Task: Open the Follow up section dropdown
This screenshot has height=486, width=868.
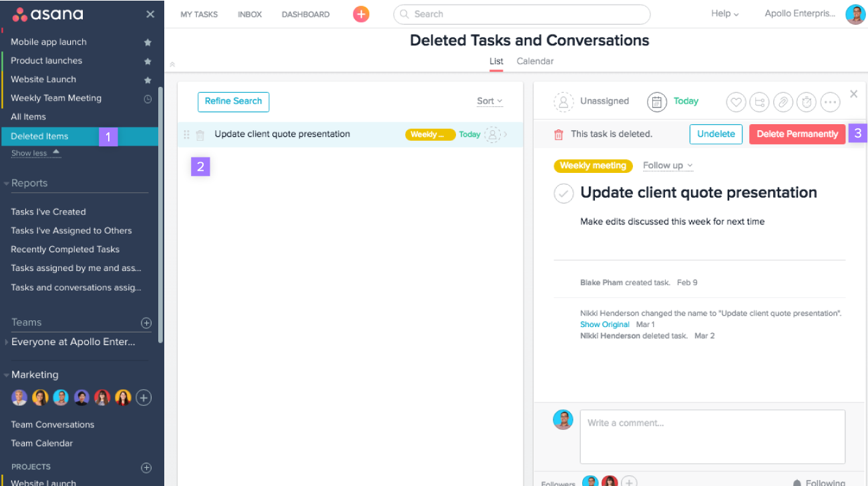Action: pyautogui.click(x=668, y=166)
